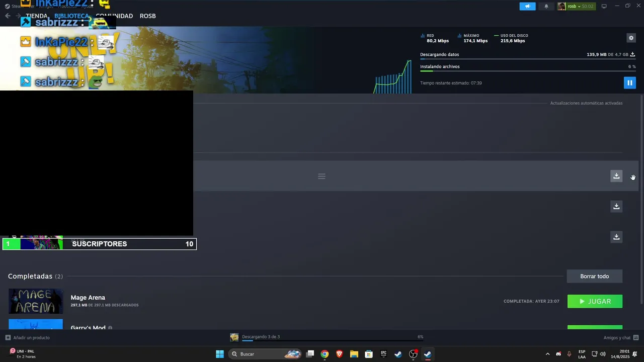Open notifications bell
Screen dimensions: 644x362
click(546, 6)
